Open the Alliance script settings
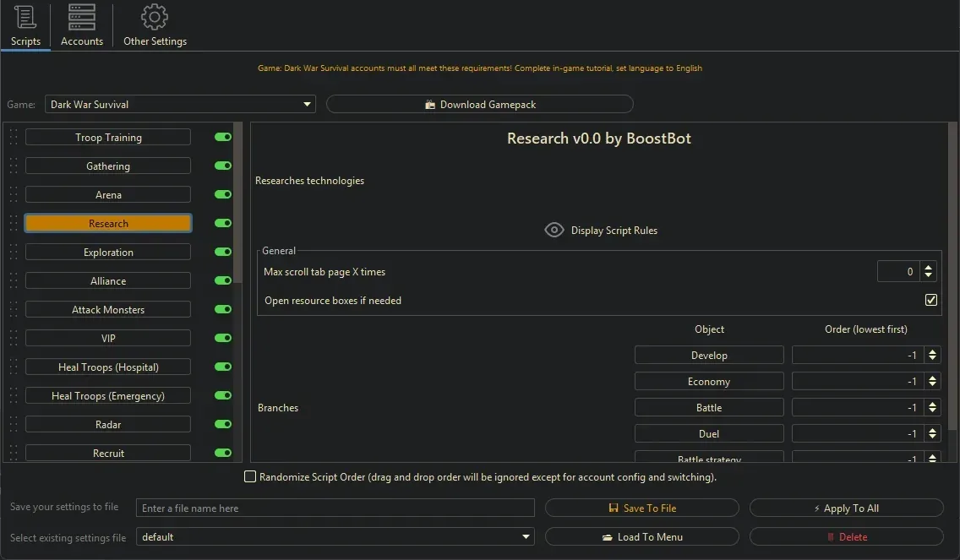This screenshot has width=960, height=560. click(x=108, y=281)
